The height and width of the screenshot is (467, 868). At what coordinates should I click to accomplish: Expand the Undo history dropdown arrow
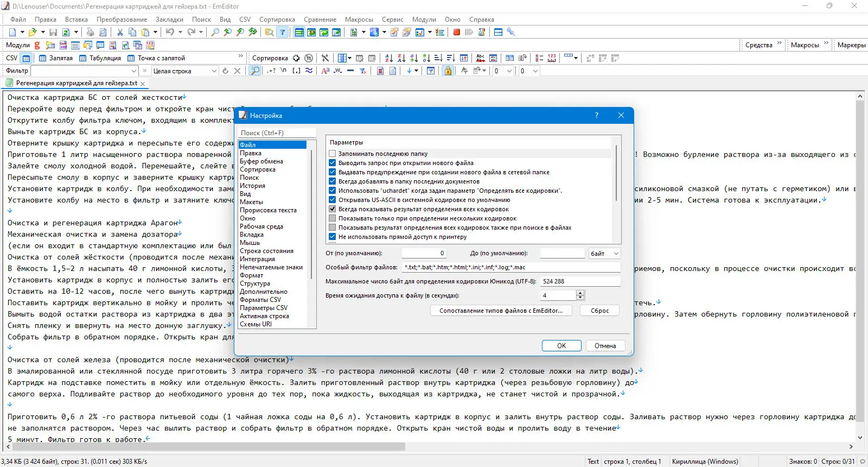180,33
